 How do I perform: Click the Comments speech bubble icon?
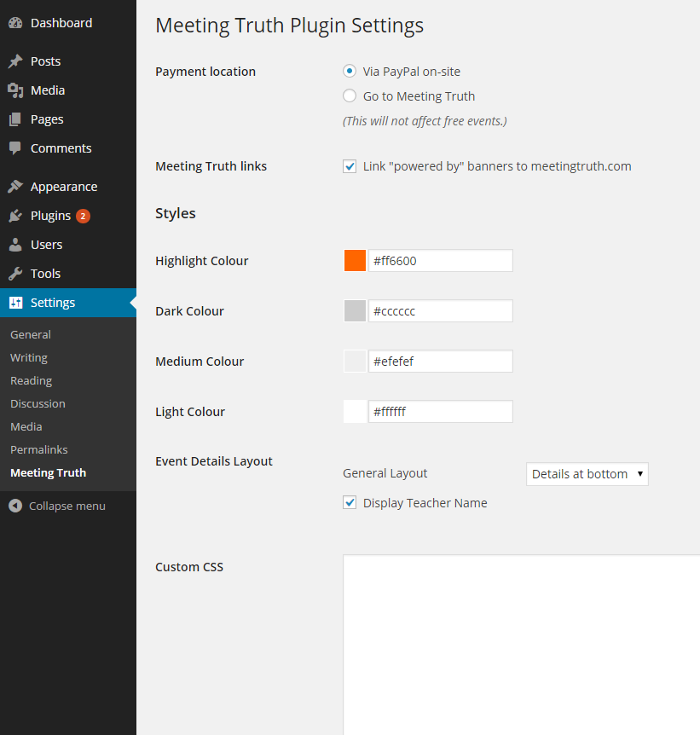click(x=15, y=148)
